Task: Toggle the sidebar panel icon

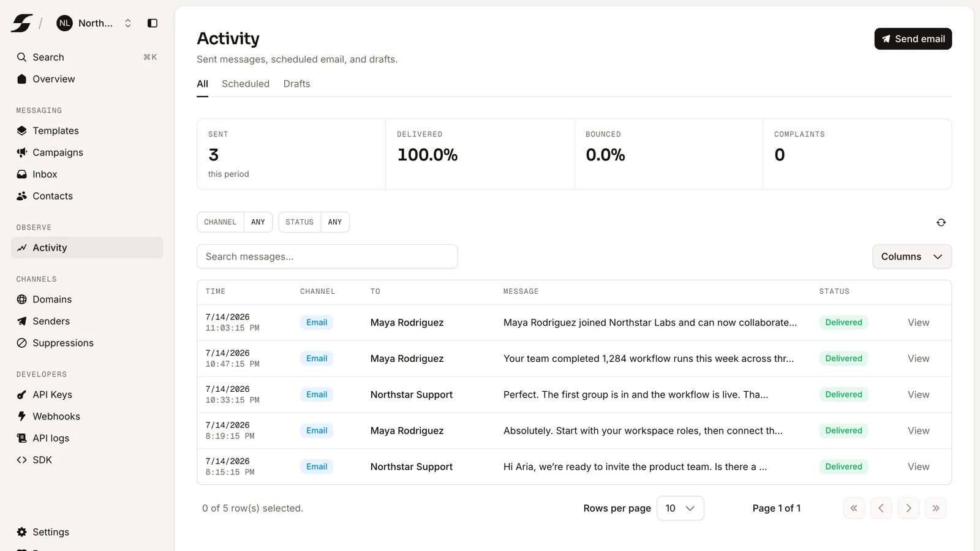Action: coord(153,23)
